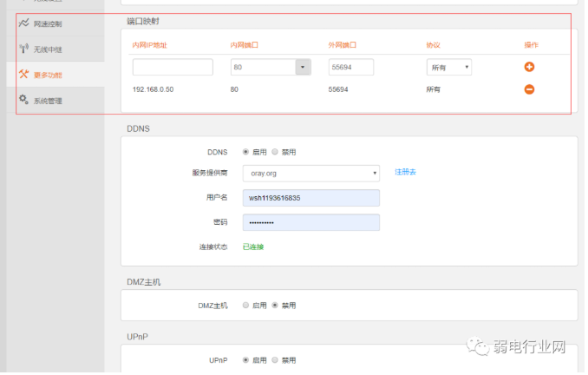Select 禁用 radio button for DMZ主机
The height and width of the screenshot is (375, 588).
coord(275,306)
